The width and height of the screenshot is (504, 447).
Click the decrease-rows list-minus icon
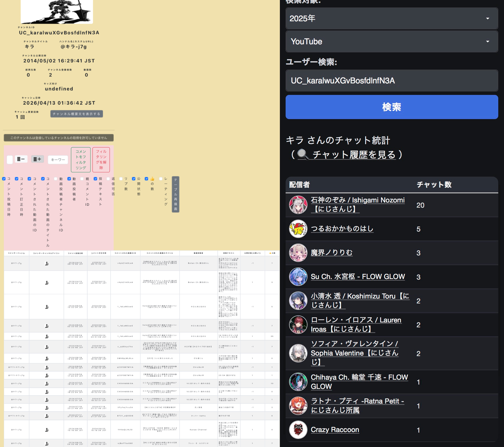(x=21, y=159)
